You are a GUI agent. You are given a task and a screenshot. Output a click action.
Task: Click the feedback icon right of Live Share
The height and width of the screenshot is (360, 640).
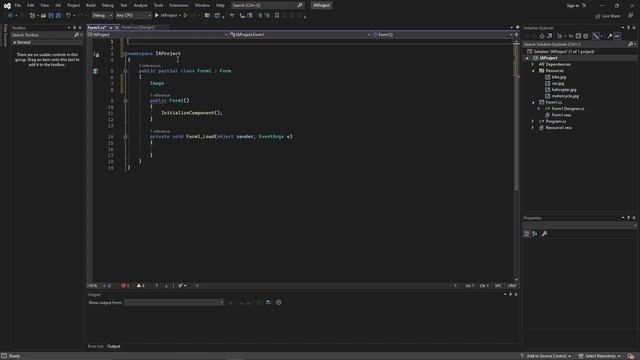click(x=631, y=16)
